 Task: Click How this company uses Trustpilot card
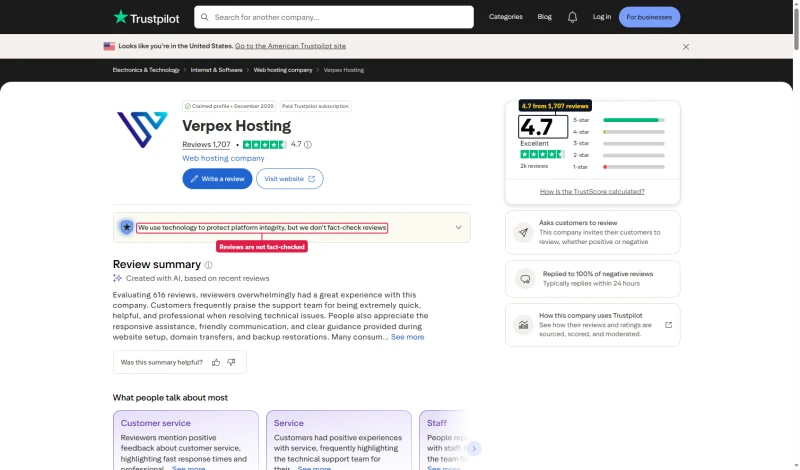pos(592,325)
